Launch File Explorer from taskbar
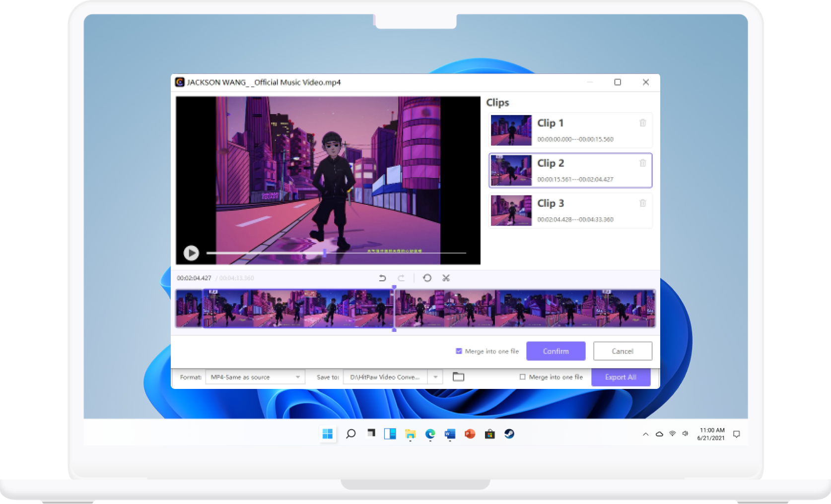The image size is (831, 504). click(x=410, y=434)
